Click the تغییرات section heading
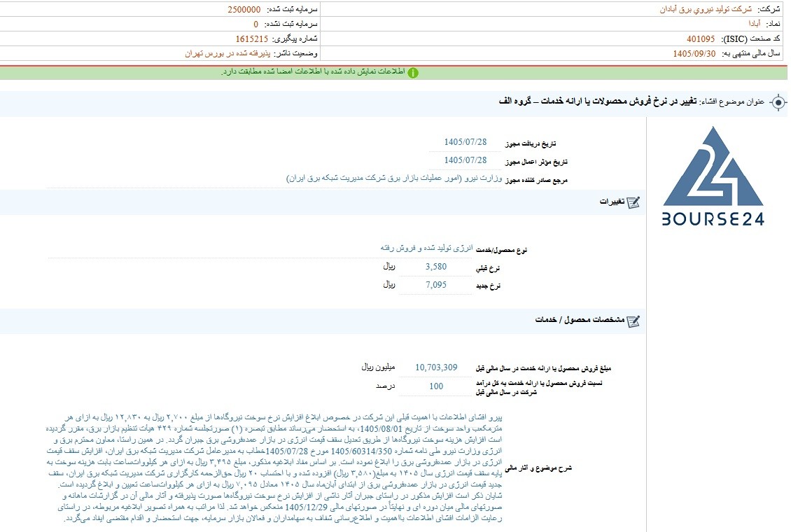 (x=612, y=202)
